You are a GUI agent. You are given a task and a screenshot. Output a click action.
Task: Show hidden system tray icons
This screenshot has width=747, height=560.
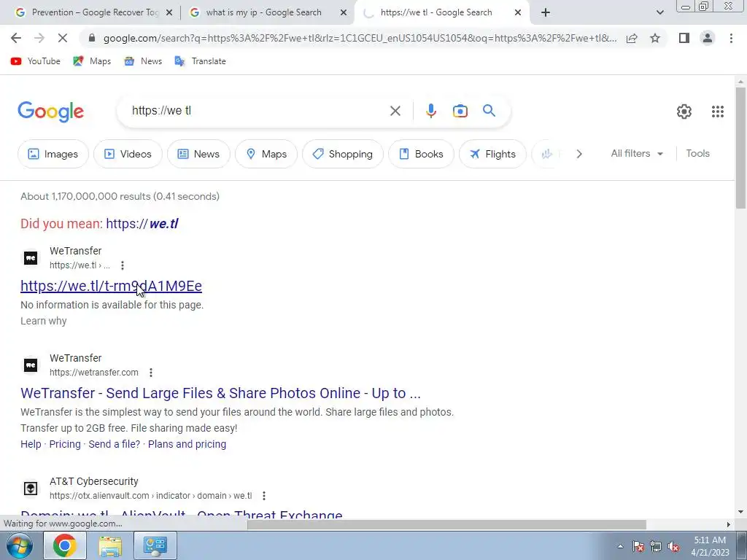(620, 546)
